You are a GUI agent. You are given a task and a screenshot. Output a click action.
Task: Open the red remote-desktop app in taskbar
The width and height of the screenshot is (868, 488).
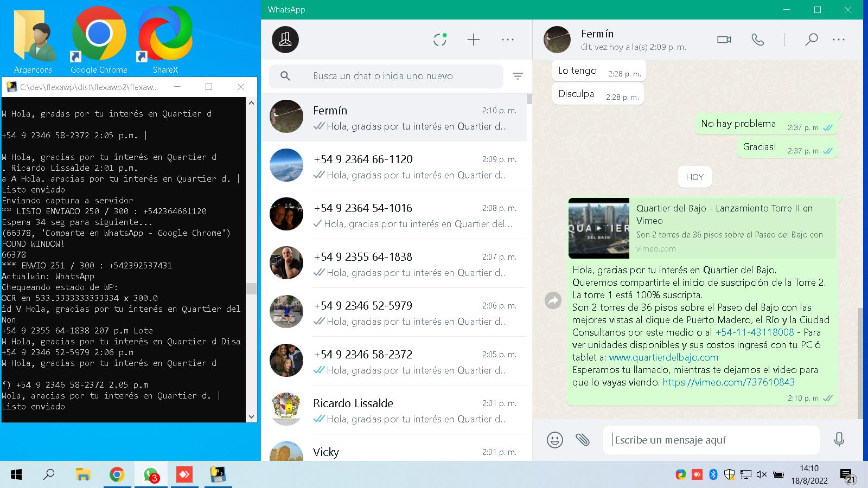click(184, 475)
